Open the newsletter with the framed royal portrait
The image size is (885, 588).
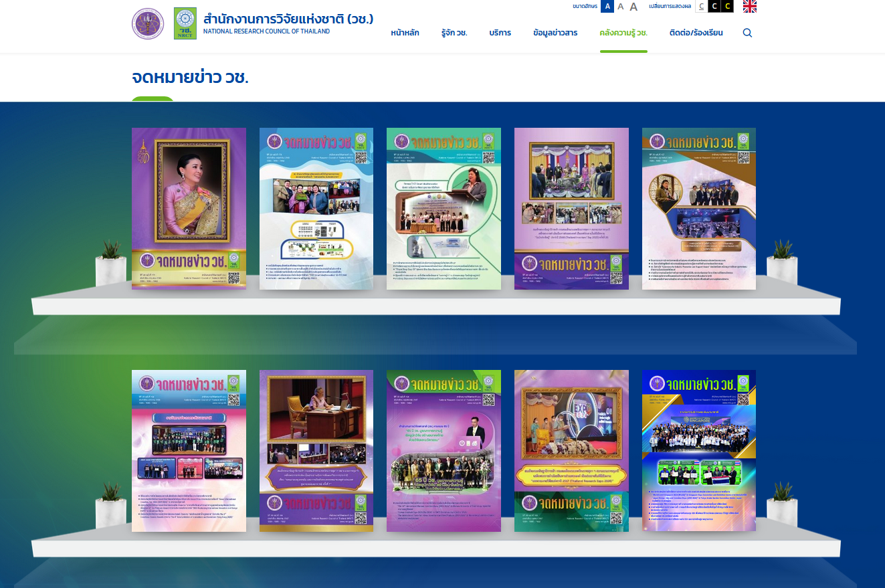189,208
